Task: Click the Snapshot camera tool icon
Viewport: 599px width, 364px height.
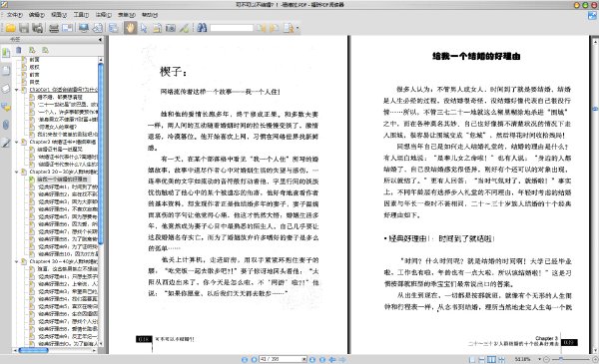Action: pyautogui.click(x=171, y=28)
